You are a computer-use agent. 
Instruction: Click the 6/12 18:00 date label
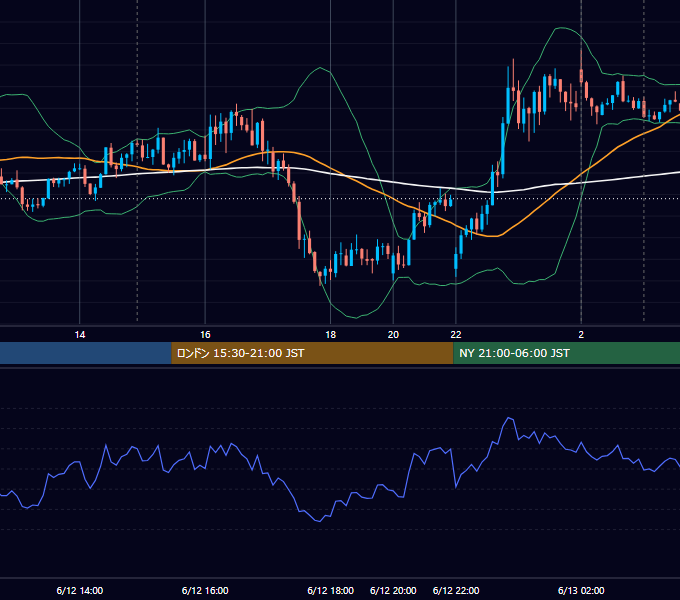pyautogui.click(x=330, y=590)
